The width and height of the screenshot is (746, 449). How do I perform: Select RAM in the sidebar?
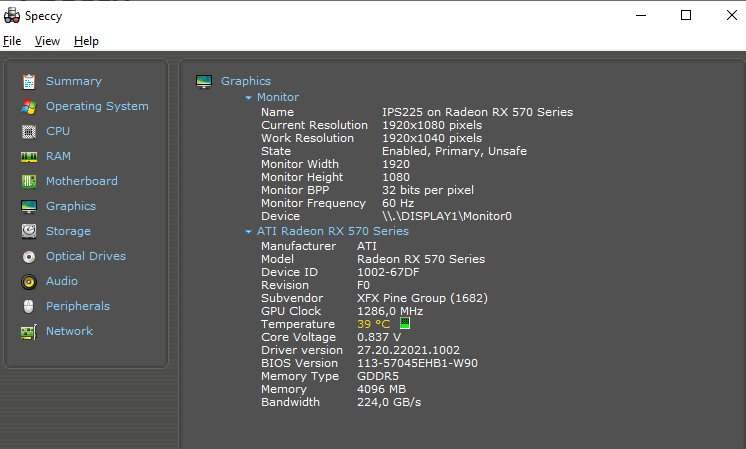click(x=59, y=156)
